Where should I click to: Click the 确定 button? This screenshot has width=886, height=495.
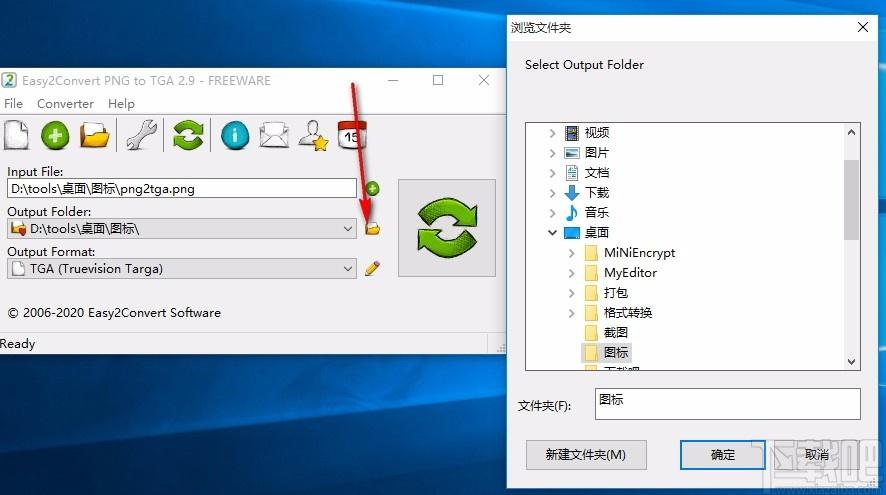723,455
